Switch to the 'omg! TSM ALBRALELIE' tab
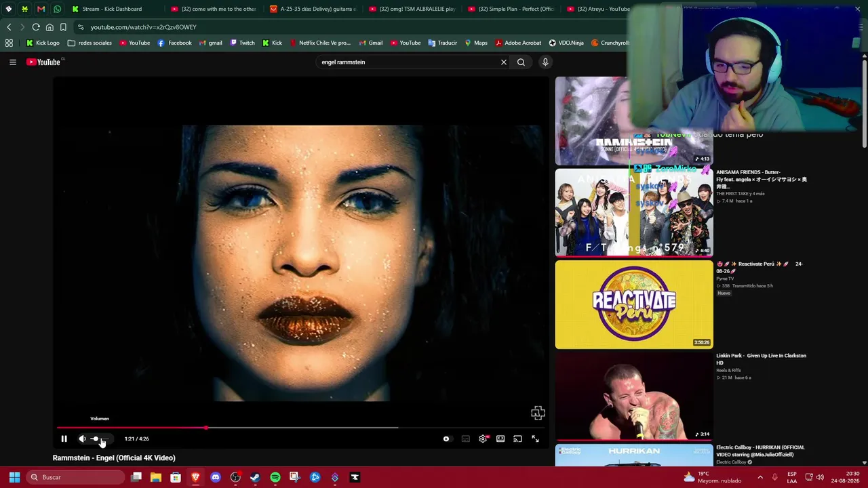The height and width of the screenshot is (488, 868). click(x=411, y=9)
